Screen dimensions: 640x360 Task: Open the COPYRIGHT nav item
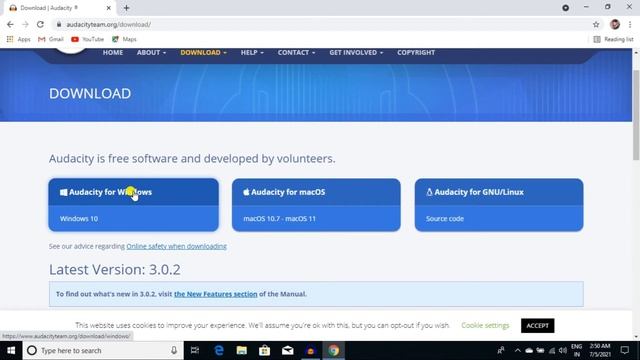pos(416,52)
